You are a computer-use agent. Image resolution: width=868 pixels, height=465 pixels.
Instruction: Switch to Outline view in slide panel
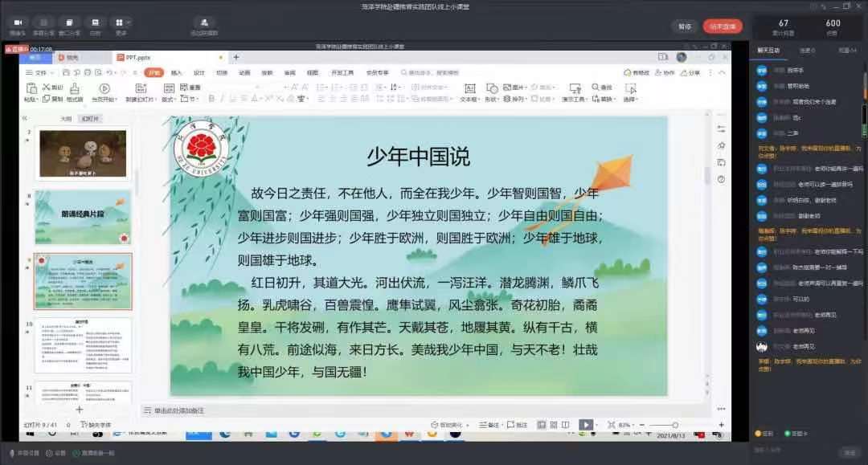click(x=66, y=118)
